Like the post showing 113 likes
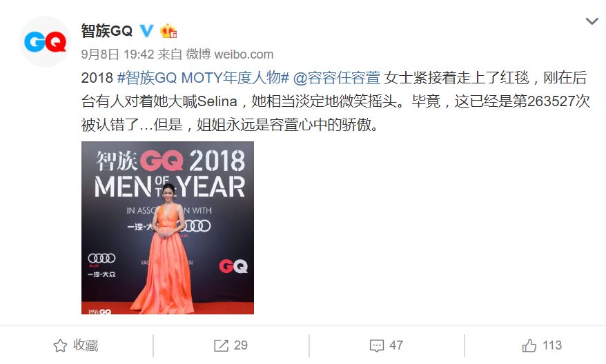The height and width of the screenshot is (364, 606). coord(542,345)
